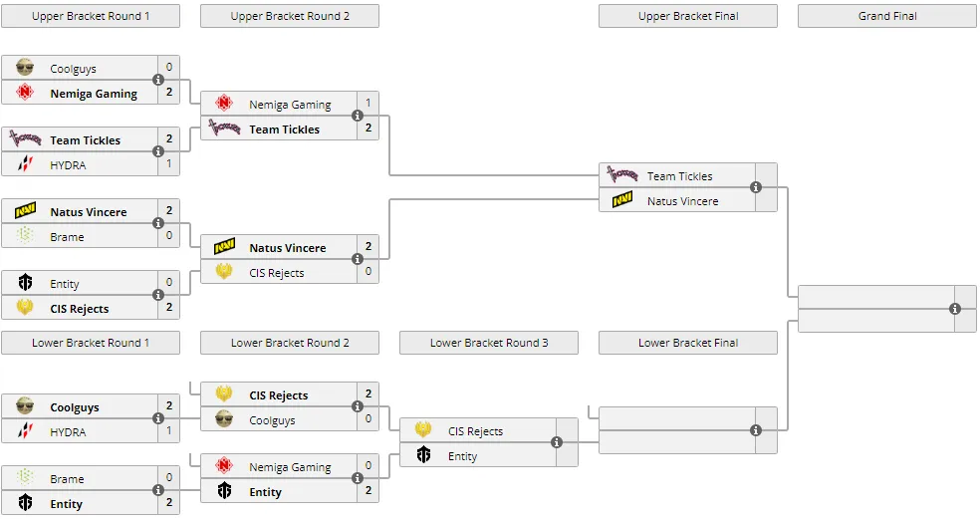Click Team Tickles in Upper Bracket Final
980x519 pixels.
[x=679, y=176]
